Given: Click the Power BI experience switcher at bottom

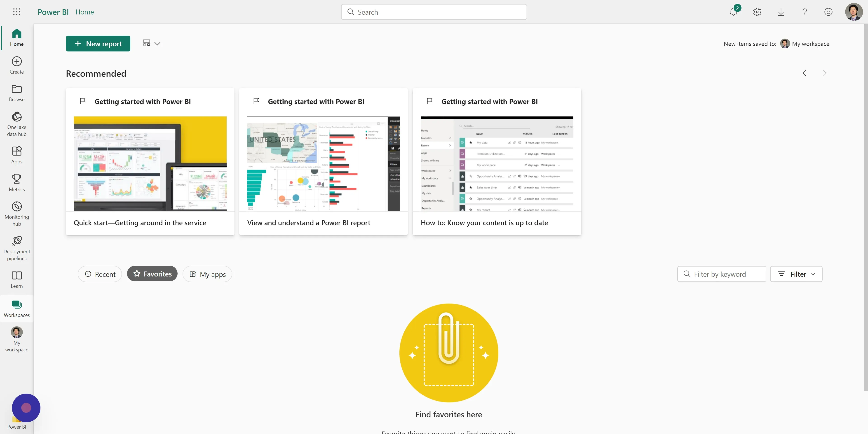Looking at the screenshot, I should (x=17, y=423).
